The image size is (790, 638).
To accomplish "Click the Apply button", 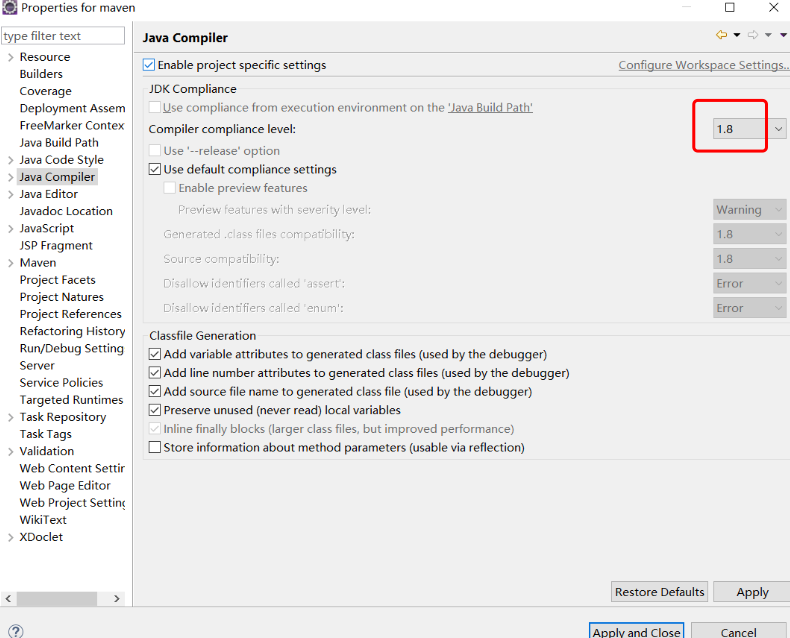I will click(x=752, y=592).
